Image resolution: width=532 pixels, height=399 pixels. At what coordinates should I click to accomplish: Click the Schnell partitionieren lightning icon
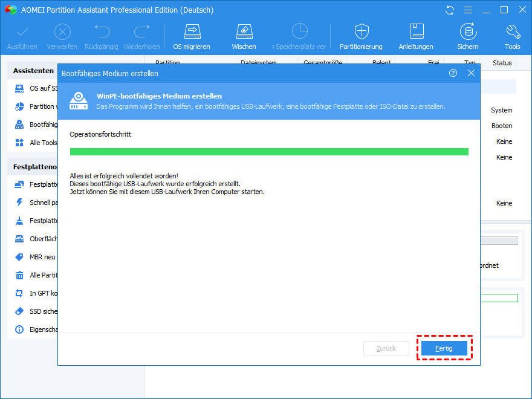[x=19, y=203]
